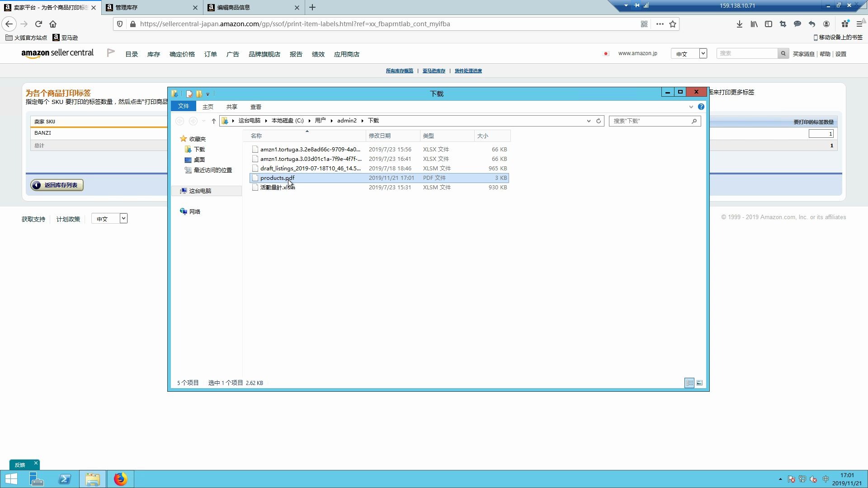This screenshot has width=868, height=488.
Task: Bookmark this page with star icon
Action: [673, 24]
